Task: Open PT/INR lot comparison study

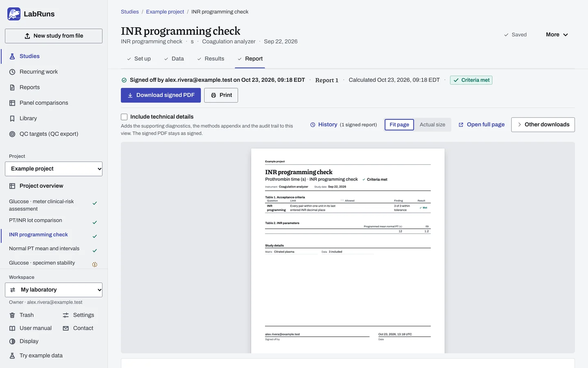Action: pos(53,221)
